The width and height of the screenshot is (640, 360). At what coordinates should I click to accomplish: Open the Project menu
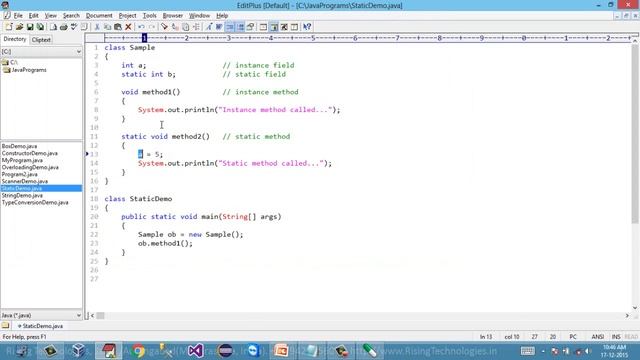127,16
